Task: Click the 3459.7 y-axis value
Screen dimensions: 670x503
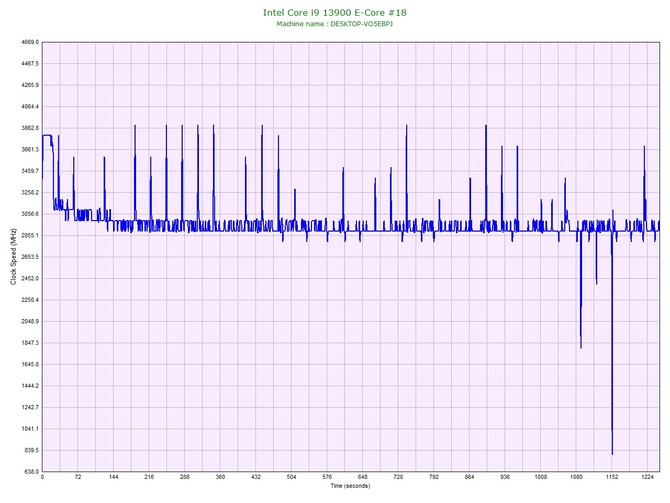Action: click(x=30, y=171)
